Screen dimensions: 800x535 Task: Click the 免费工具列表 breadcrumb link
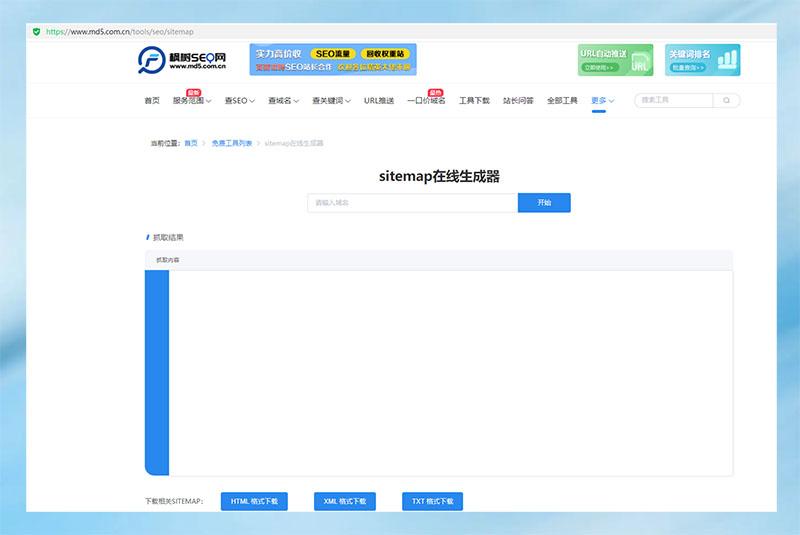tap(231, 144)
